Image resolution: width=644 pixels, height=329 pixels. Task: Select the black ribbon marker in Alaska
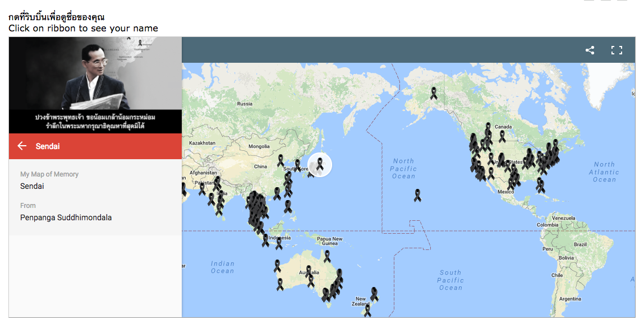[434, 93]
